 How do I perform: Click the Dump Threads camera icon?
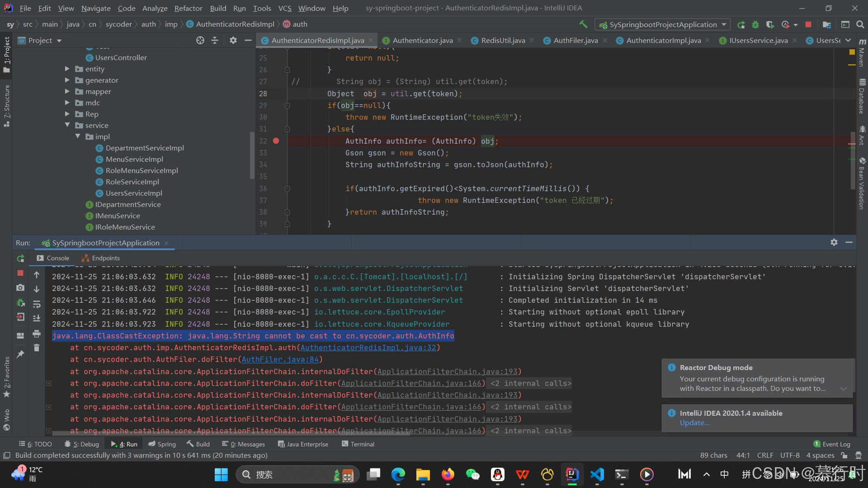pos(20,288)
